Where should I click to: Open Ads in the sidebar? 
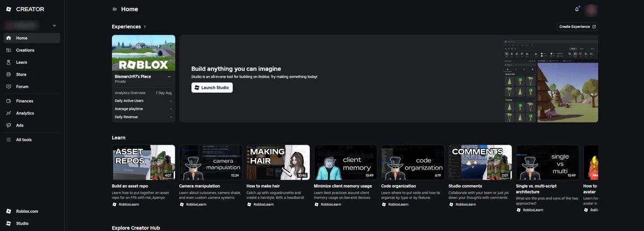(32, 125)
